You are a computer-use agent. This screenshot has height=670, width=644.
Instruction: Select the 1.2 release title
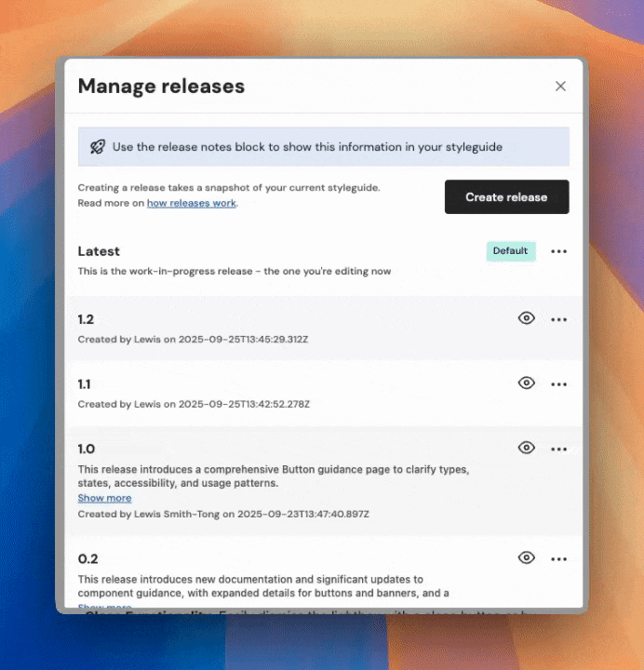click(86, 319)
